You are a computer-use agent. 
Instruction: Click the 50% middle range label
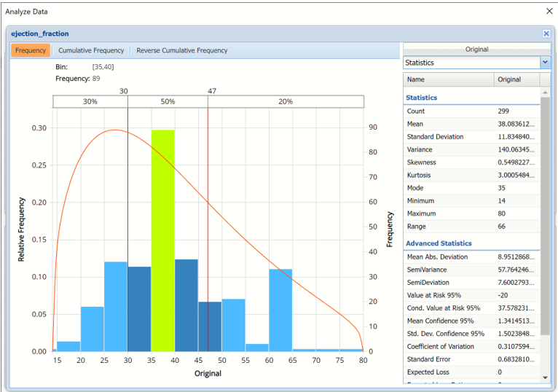pyautogui.click(x=168, y=102)
